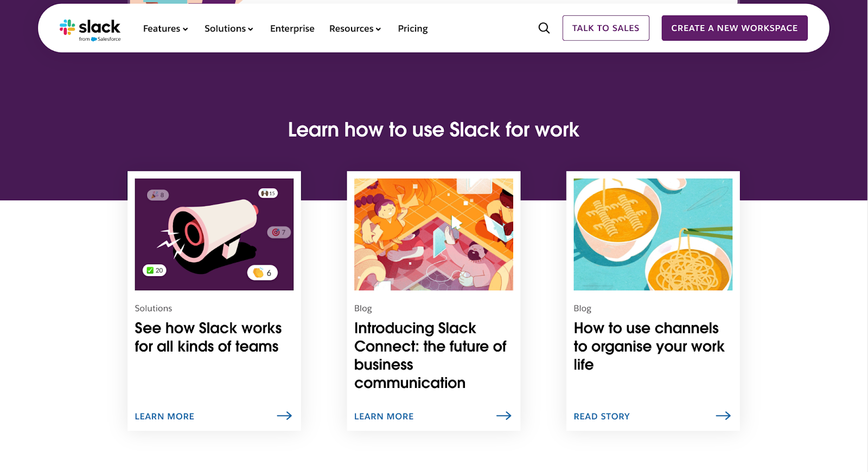Click 'Blog' label on Slack Connect card

363,308
